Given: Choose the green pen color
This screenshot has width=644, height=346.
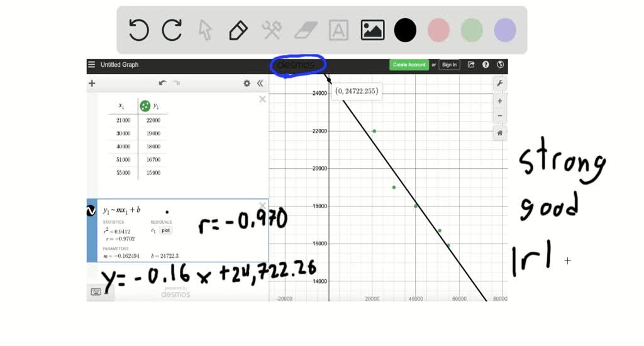Looking at the screenshot, I should pyautogui.click(x=472, y=30).
